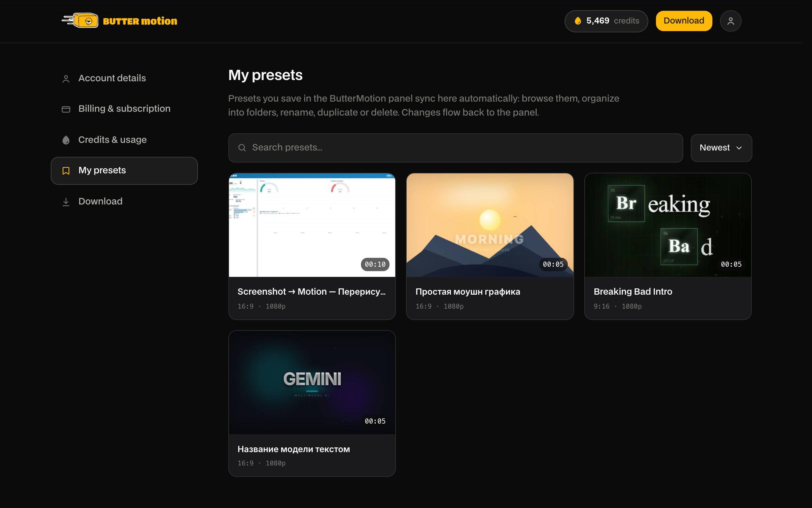
Task: Open Billing & subscription section
Action: 124,109
